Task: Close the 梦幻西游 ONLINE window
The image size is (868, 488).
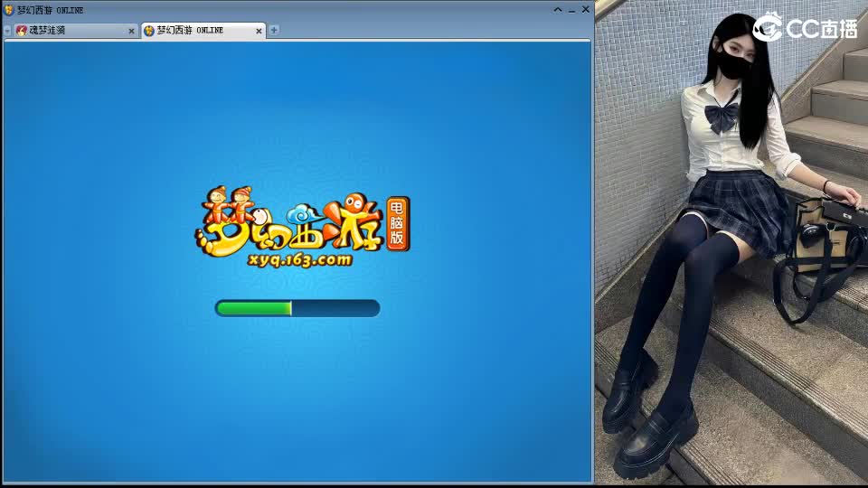Action: [586, 9]
